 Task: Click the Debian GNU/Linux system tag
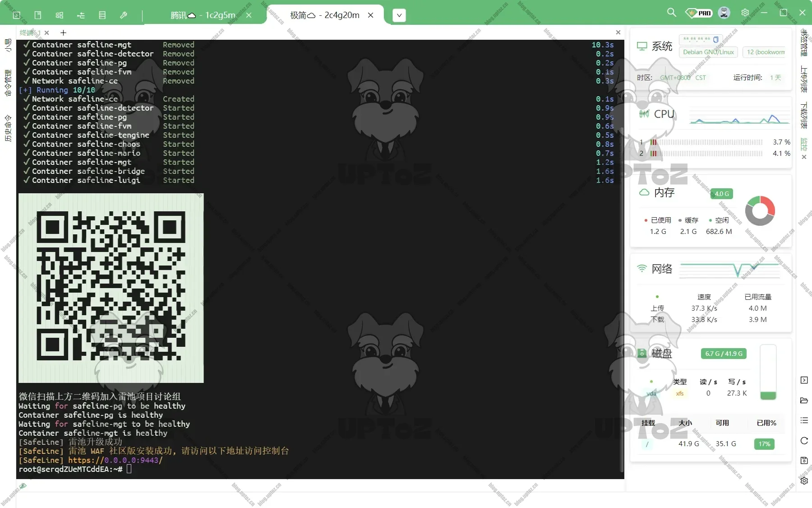pyautogui.click(x=708, y=52)
